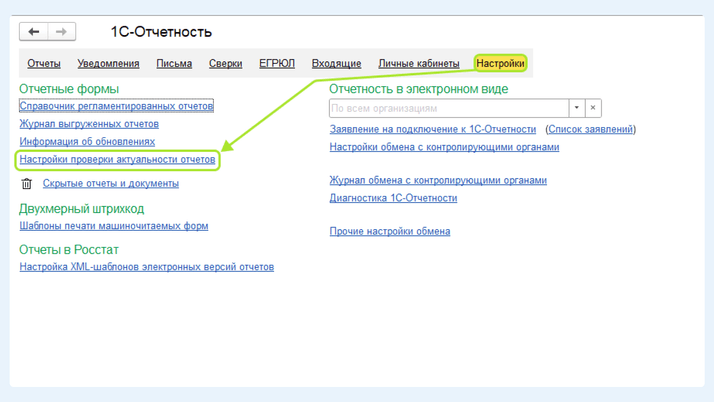The height and width of the screenshot is (402, 714).
Task: Open the Личные кабинеты tab
Action: pyautogui.click(x=419, y=64)
